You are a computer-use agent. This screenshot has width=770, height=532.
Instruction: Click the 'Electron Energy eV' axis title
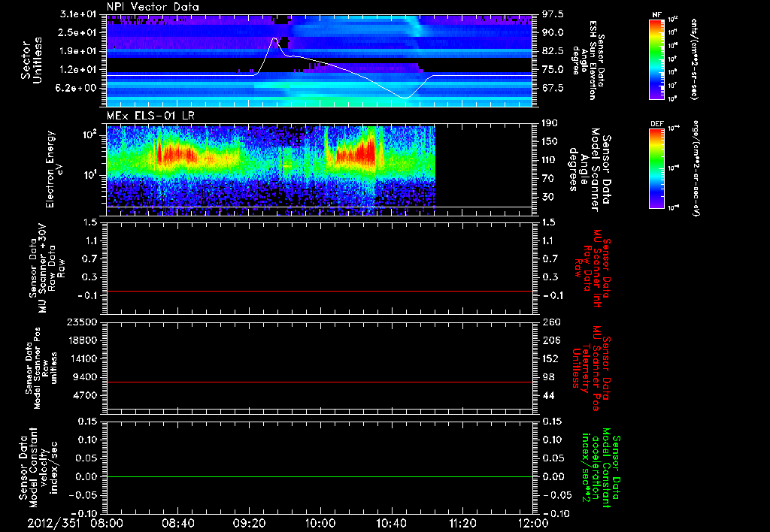53,169
